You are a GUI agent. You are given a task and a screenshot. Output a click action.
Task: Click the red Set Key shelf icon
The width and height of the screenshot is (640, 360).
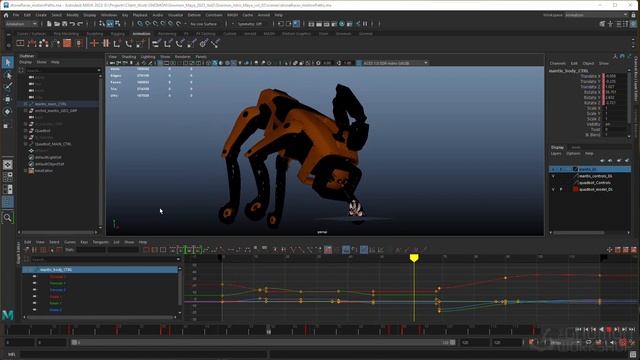[x=94, y=43]
